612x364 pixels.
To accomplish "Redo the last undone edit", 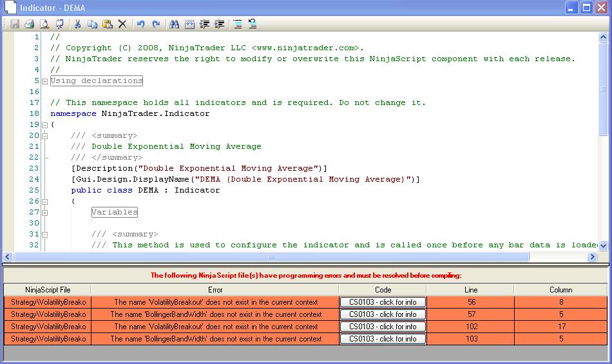I will pos(156,24).
